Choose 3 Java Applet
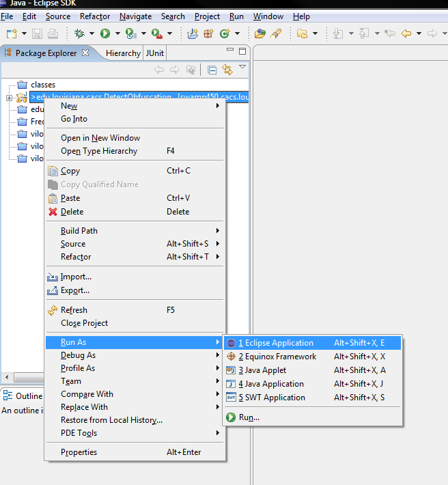448x485 pixels. pyautogui.click(x=312, y=370)
